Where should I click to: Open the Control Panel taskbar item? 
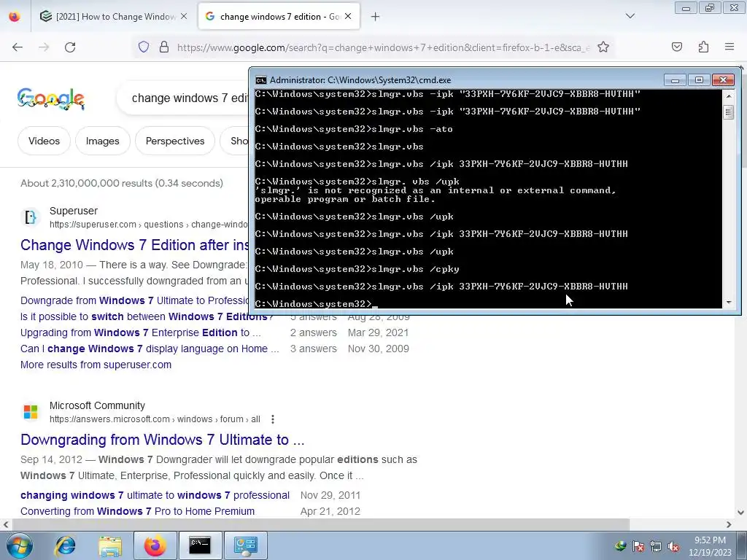[245, 545]
